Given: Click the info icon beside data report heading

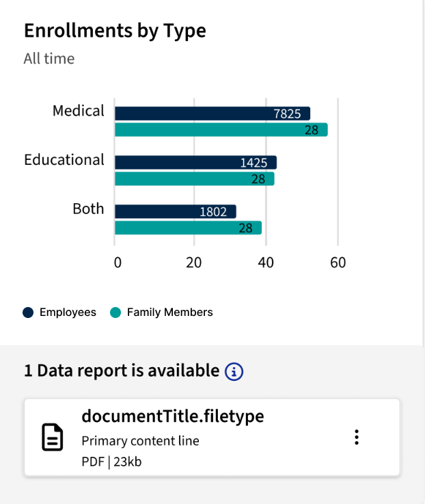Looking at the screenshot, I should click(234, 371).
